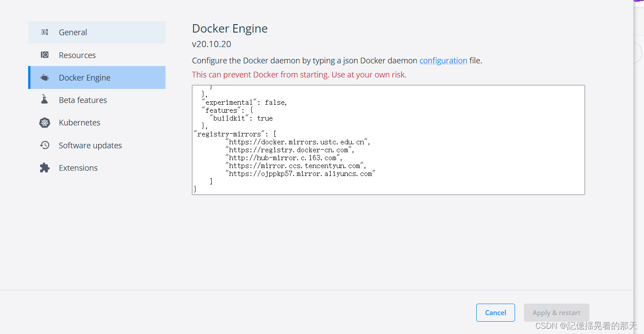The height and width of the screenshot is (334, 644).
Task: Click the "features": { line in the editor
Action: tap(227, 110)
